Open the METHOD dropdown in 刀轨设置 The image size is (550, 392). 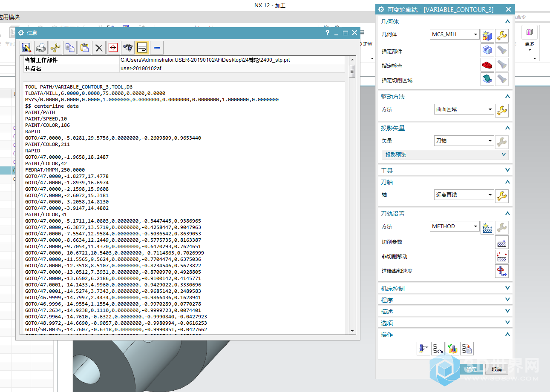click(455, 226)
